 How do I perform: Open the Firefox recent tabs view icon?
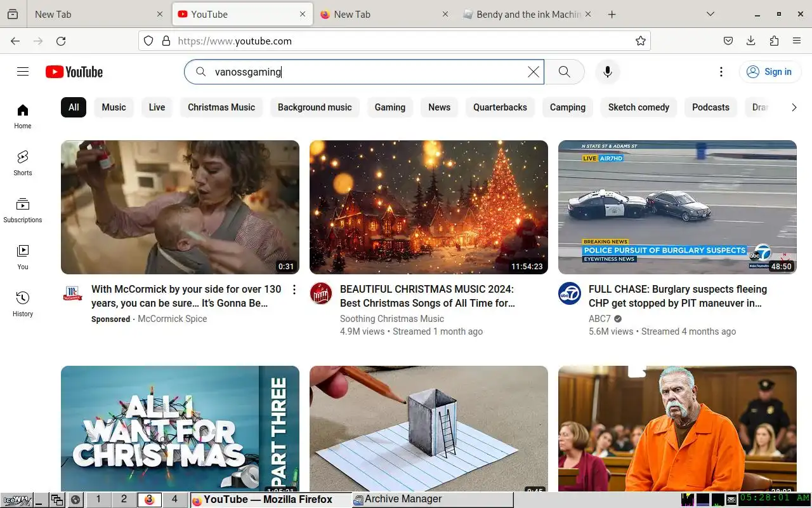[x=12, y=14]
